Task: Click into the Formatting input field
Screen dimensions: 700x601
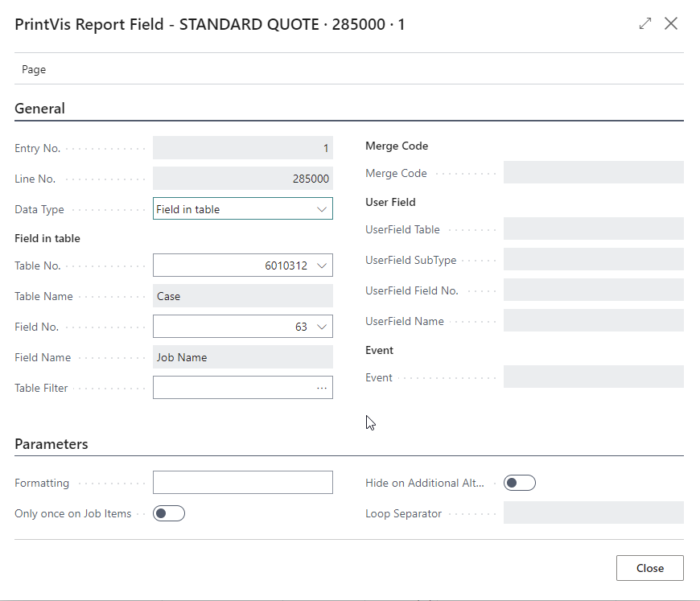Action: tap(242, 483)
